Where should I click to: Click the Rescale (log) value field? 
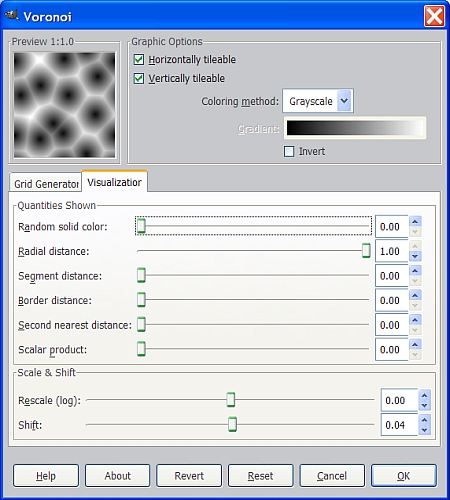(x=399, y=400)
